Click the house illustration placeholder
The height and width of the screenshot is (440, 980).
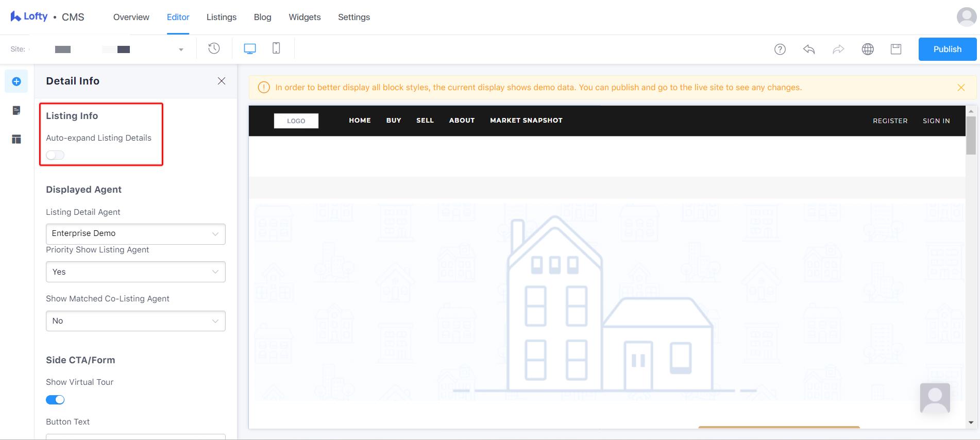[x=606, y=304]
